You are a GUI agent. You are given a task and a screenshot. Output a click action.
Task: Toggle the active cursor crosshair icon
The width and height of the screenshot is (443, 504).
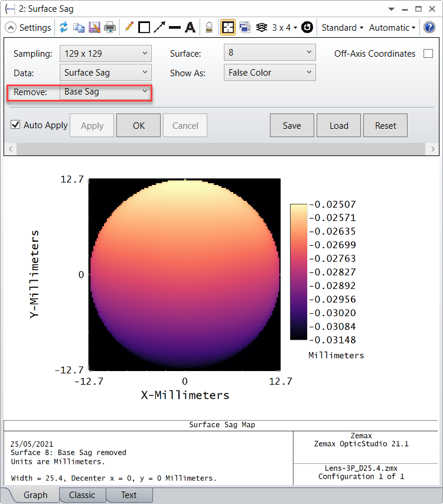(x=228, y=27)
